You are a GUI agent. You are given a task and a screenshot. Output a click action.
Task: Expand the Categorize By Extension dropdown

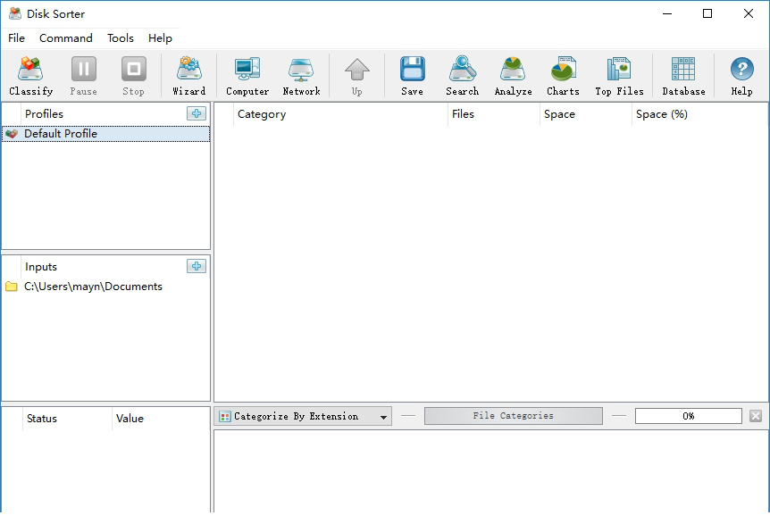303,416
